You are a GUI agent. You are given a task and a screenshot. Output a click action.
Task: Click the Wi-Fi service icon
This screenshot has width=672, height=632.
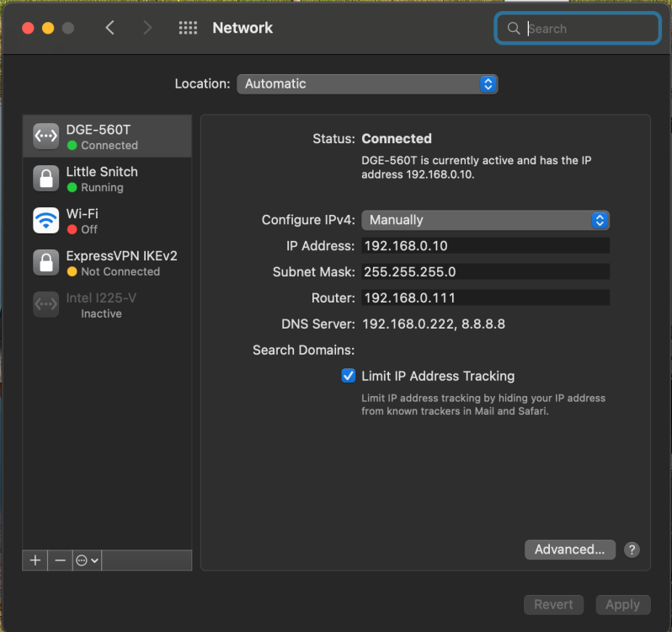tap(45, 221)
